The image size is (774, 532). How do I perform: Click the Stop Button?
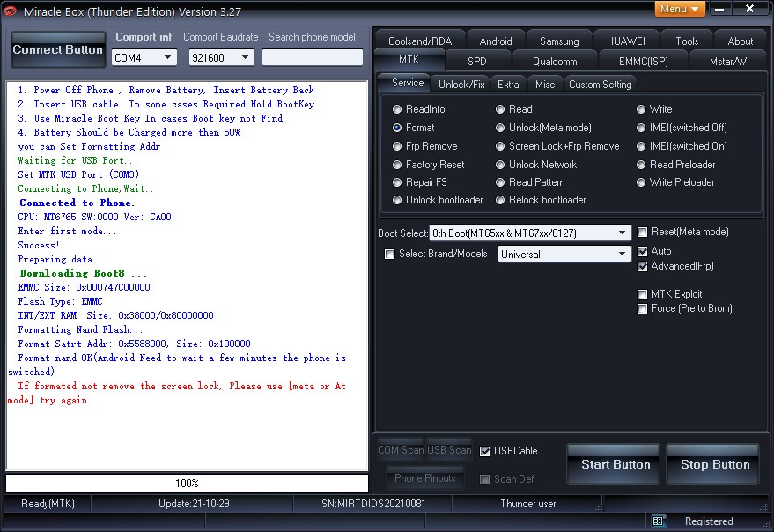[713, 464]
